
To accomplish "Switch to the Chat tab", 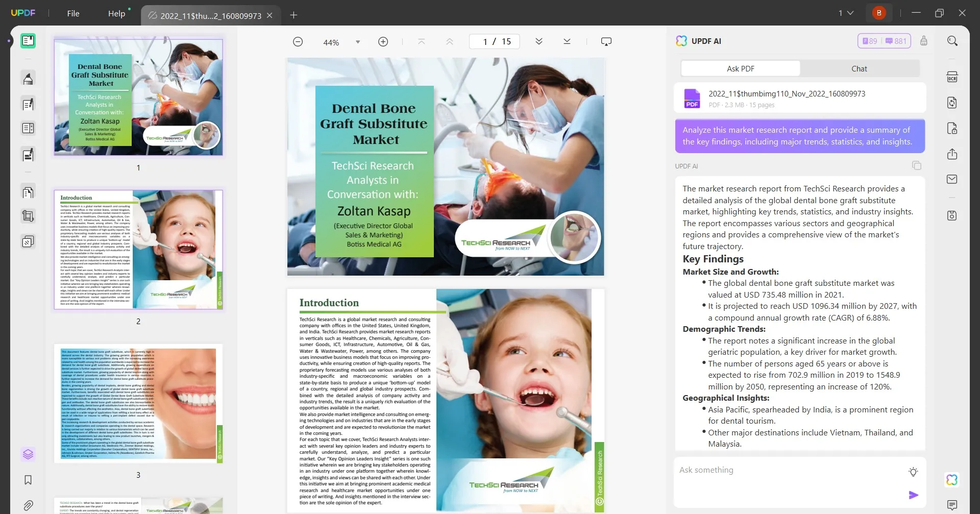I will click(x=859, y=68).
